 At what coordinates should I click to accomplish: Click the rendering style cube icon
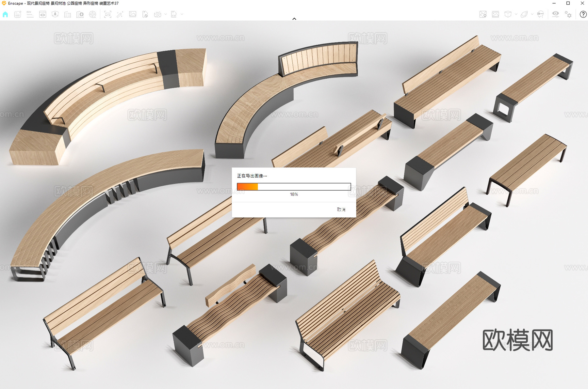(x=508, y=14)
